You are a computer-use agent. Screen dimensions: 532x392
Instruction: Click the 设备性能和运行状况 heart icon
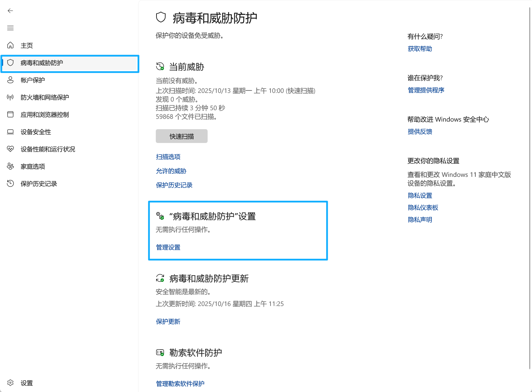point(10,149)
